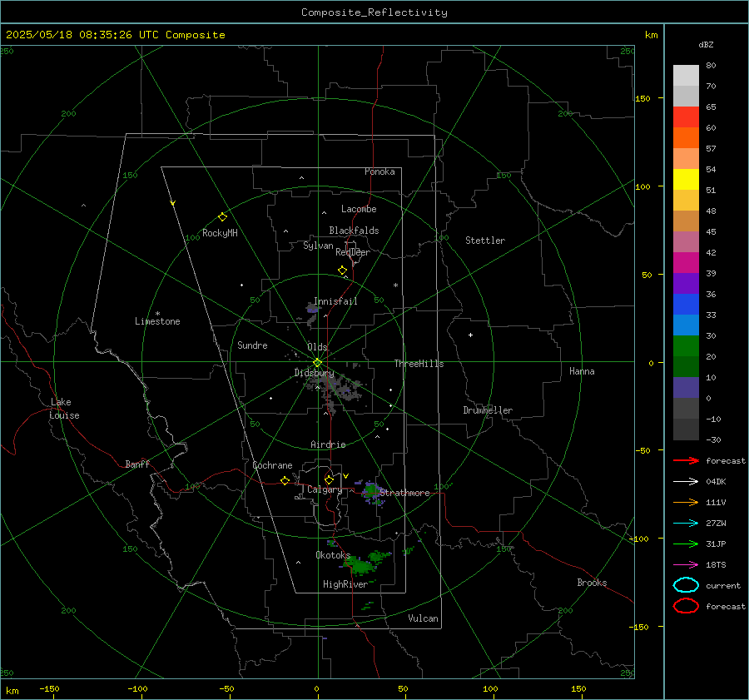Click the Banff city label

tap(137, 464)
